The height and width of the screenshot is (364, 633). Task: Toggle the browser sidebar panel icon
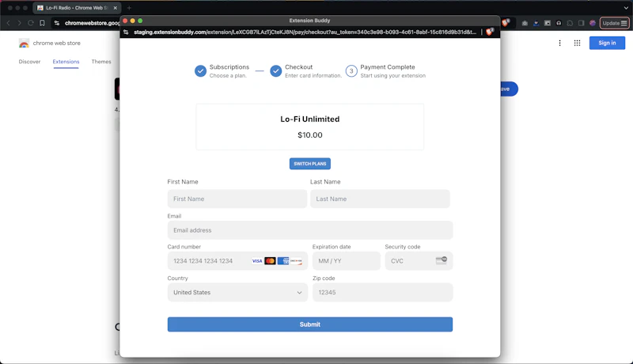coord(581,23)
